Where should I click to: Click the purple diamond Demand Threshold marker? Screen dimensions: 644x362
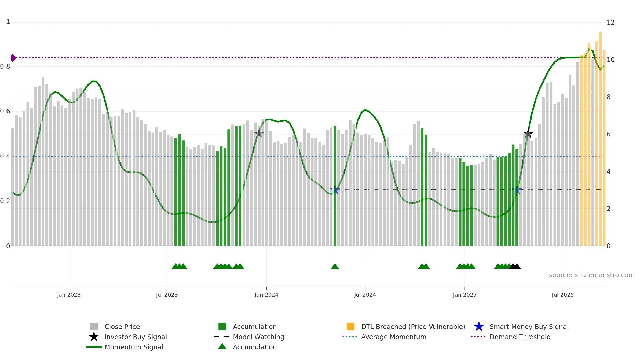pos(13,58)
